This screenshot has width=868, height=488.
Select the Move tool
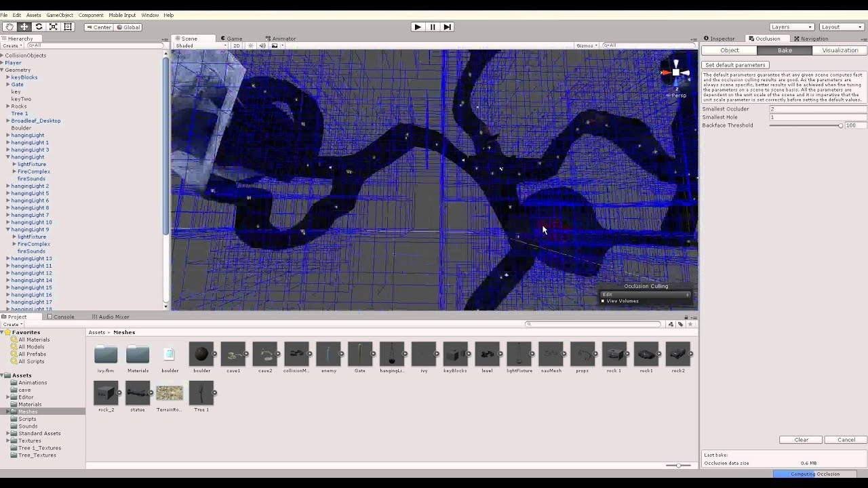pos(24,27)
